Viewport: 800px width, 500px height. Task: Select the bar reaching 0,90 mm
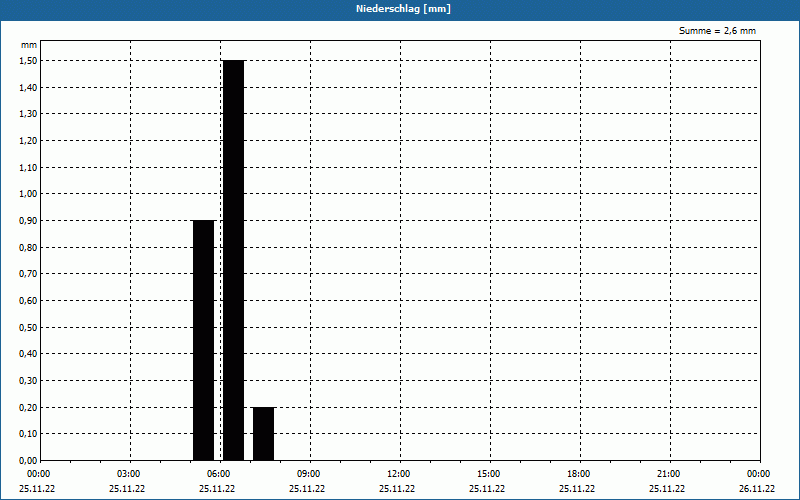pos(204,340)
